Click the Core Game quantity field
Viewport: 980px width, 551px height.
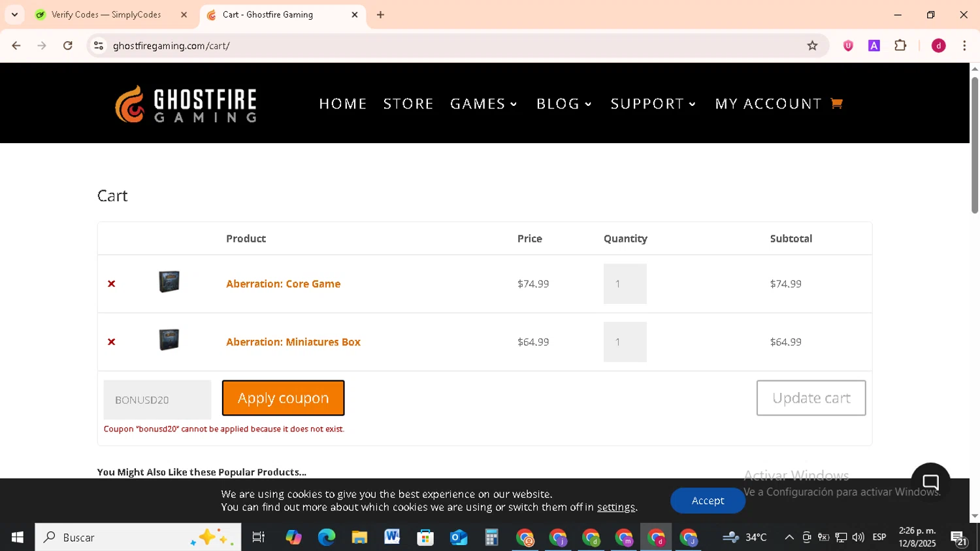coord(625,284)
